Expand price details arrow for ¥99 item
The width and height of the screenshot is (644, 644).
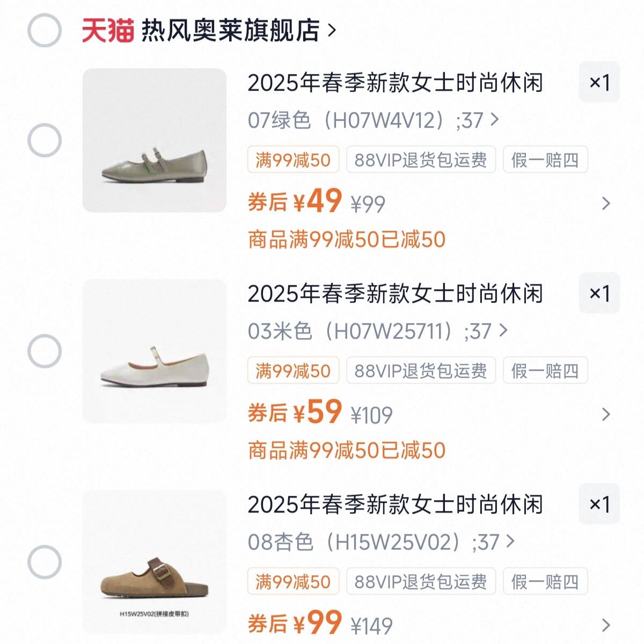click(x=606, y=625)
